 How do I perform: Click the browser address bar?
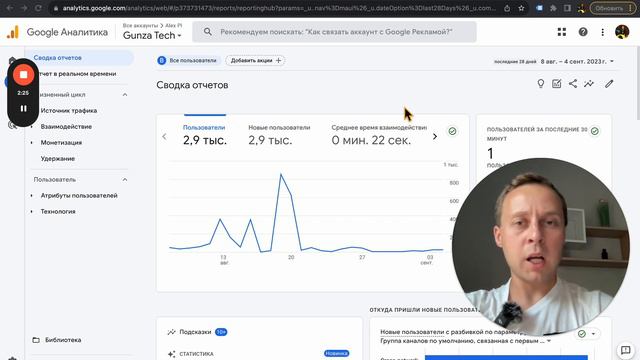click(x=279, y=8)
